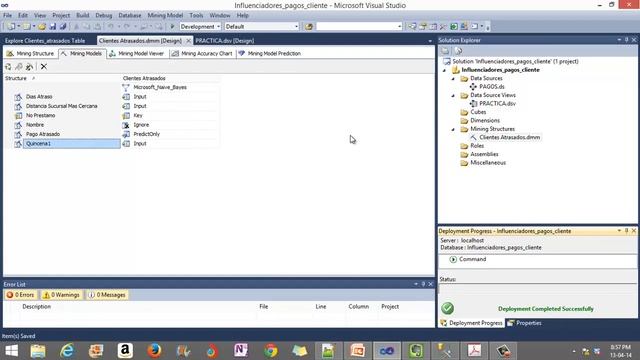Open Google Chrome from the taskbar
640x360 pixels.
(x=270, y=351)
